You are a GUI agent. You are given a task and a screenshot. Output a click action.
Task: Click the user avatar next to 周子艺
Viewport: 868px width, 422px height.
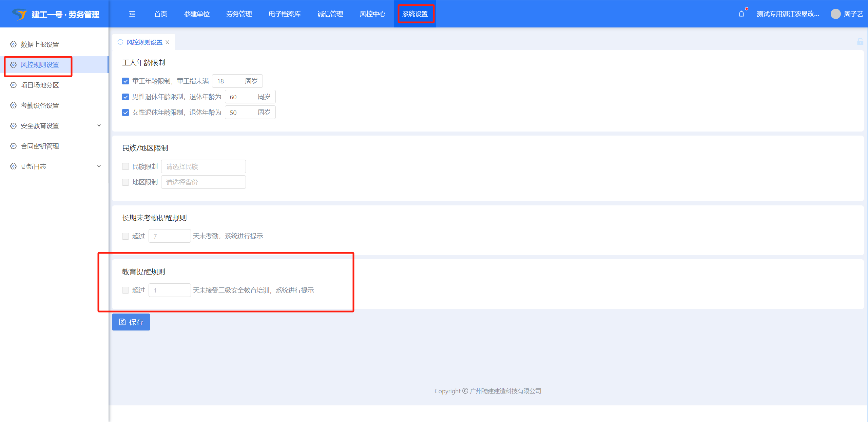835,14
